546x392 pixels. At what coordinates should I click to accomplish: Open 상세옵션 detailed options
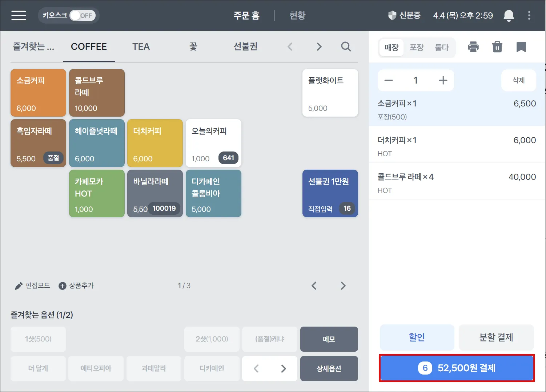[x=329, y=368]
